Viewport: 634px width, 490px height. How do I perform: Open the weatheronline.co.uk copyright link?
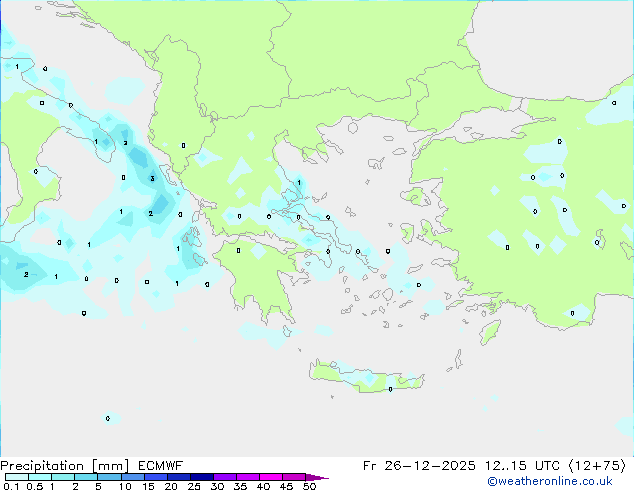tap(550, 481)
